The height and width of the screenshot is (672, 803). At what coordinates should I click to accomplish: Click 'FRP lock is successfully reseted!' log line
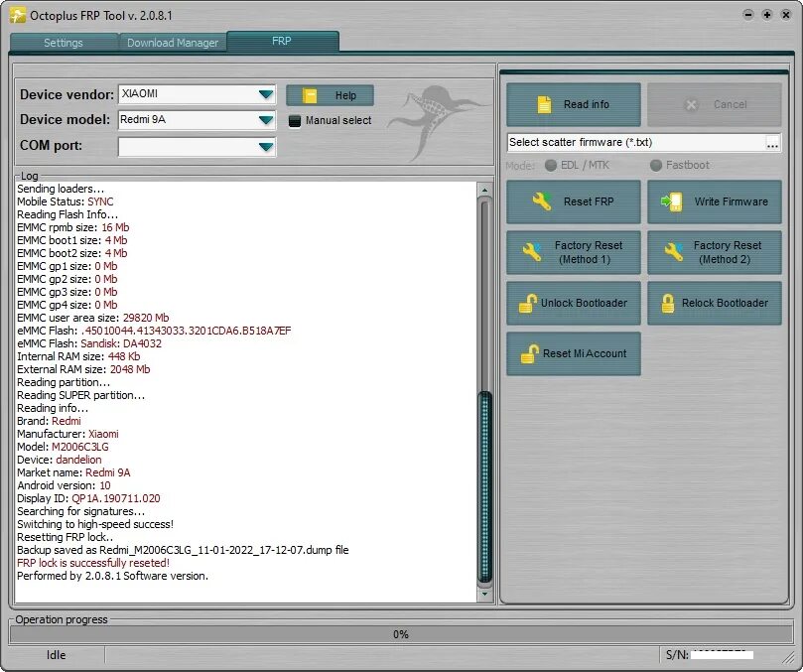[93, 563]
